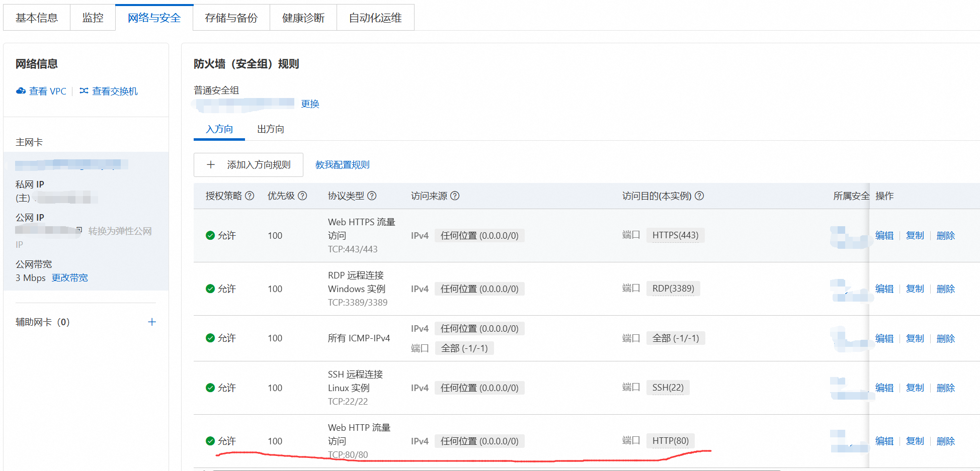Click the 查看交换机 switch icon
Viewport: 980px width, 471px height.
(84, 91)
